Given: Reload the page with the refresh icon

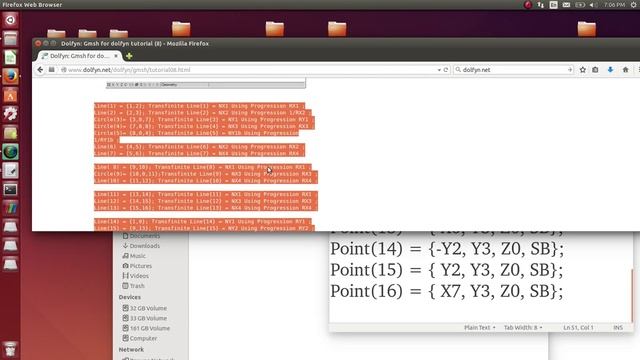Looking at the screenshot, I should (x=446, y=70).
